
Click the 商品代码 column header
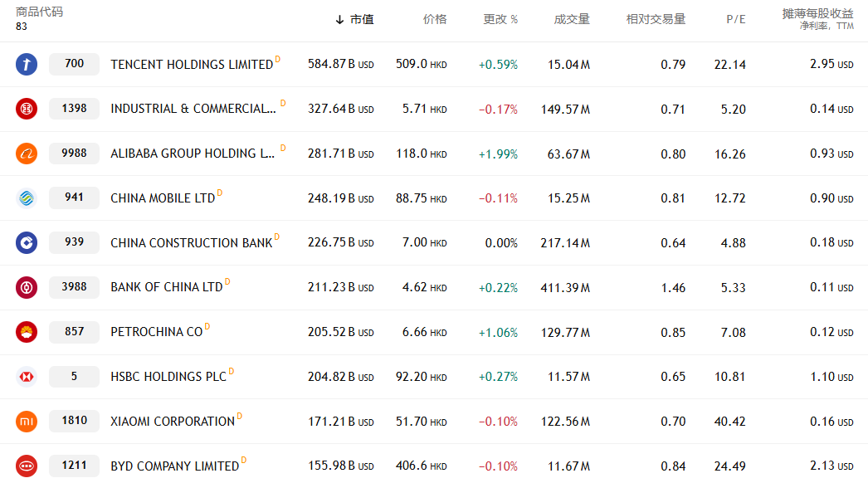click(x=39, y=12)
